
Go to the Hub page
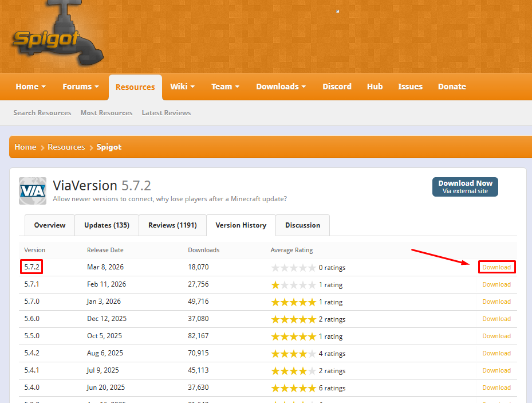[x=375, y=87]
